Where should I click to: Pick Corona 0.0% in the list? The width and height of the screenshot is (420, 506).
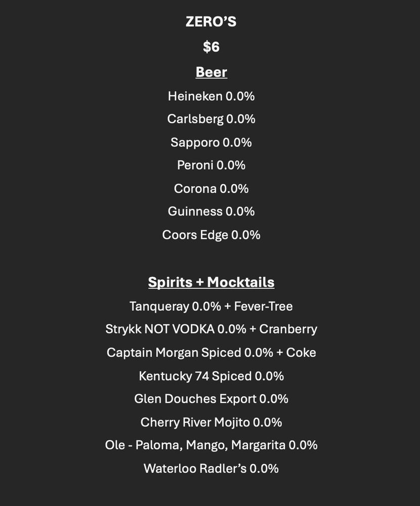(x=211, y=188)
